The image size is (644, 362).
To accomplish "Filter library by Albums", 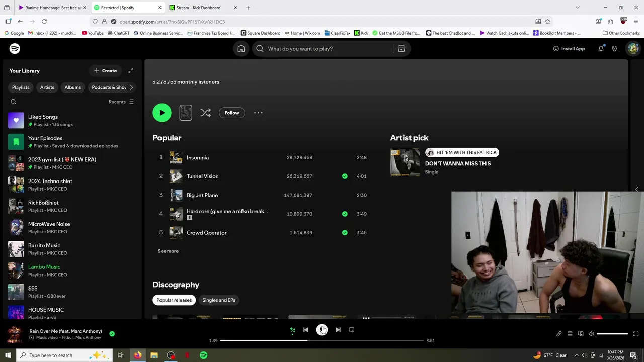I will click(x=72, y=87).
